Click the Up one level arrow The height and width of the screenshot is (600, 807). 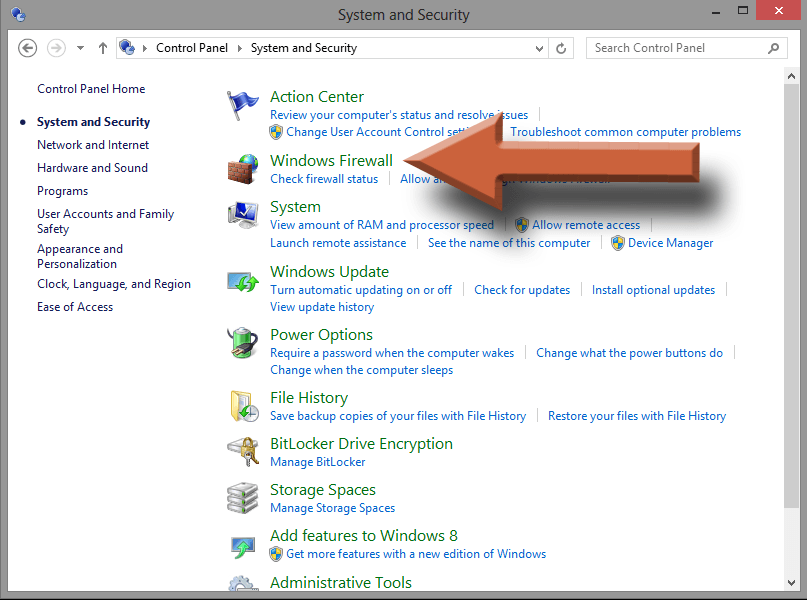(103, 48)
